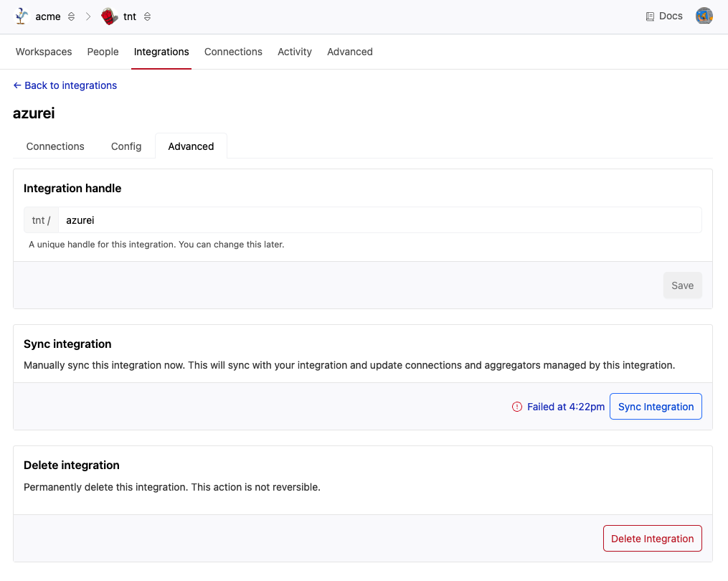This screenshot has width=728, height=581.
Task: Click the acme organization bird logo
Action: click(x=22, y=16)
